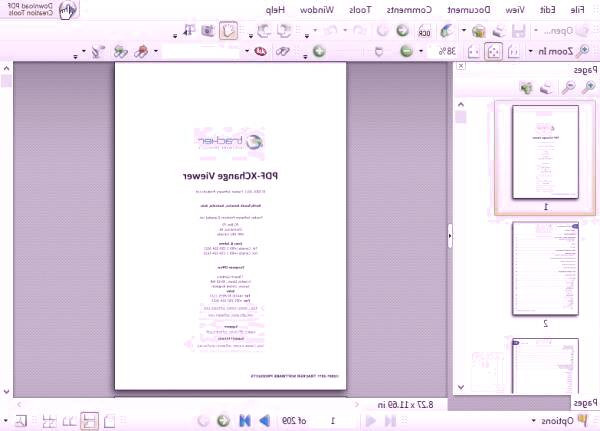This screenshot has height=431, width=600.
Task: Click the green minus zoom out button
Action: pos(406,51)
